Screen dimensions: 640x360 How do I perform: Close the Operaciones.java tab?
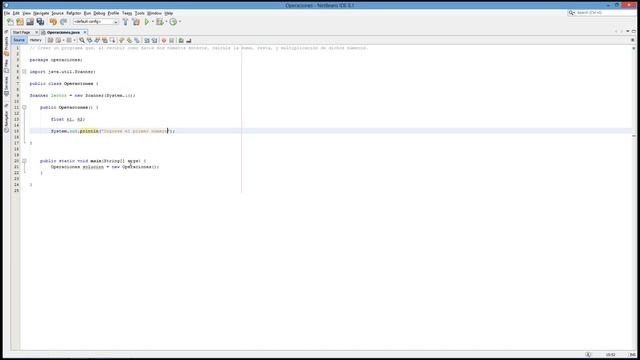84,32
